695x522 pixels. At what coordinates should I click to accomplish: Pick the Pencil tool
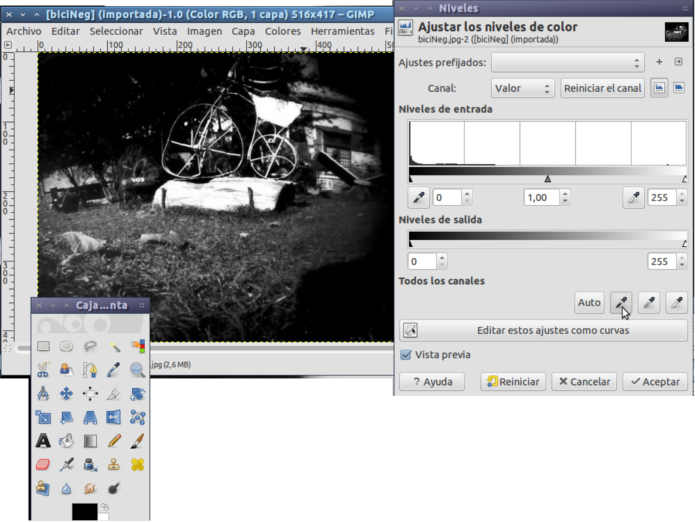pyautogui.click(x=114, y=440)
